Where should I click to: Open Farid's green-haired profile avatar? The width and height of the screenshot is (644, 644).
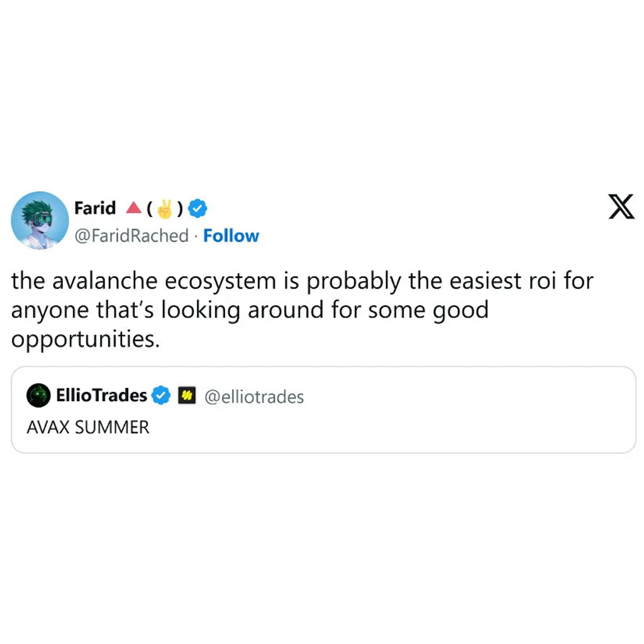click(x=40, y=221)
